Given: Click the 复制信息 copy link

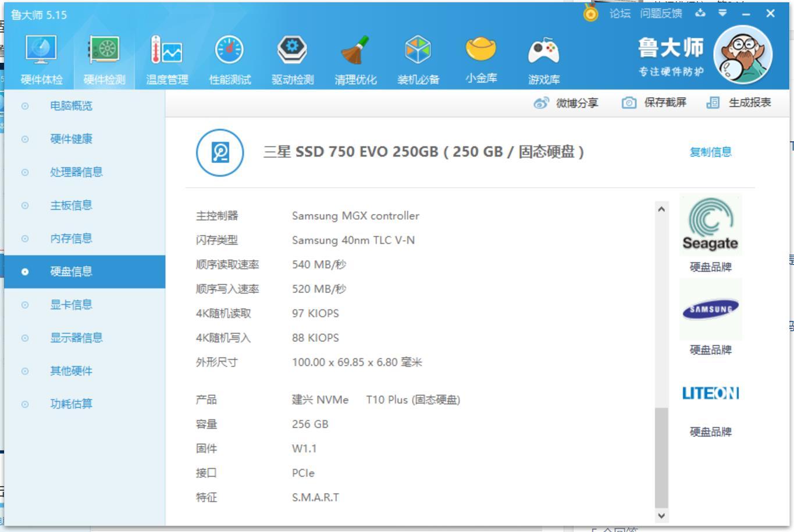Looking at the screenshot, I should (x=710, y=152).
